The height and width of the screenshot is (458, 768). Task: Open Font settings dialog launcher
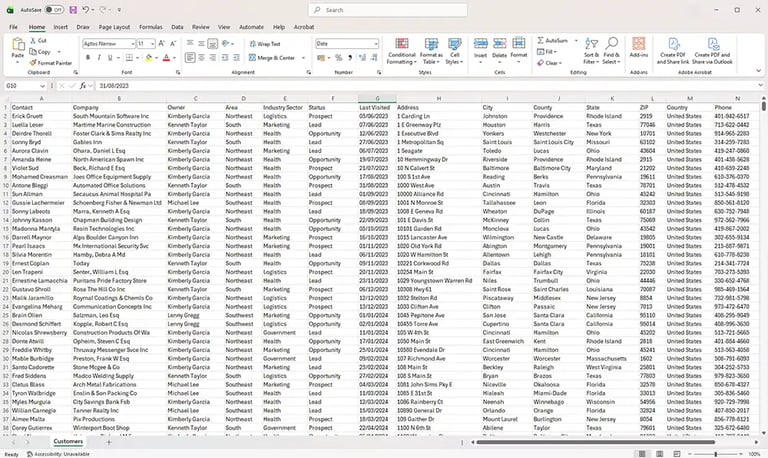[x=178, y=72]
